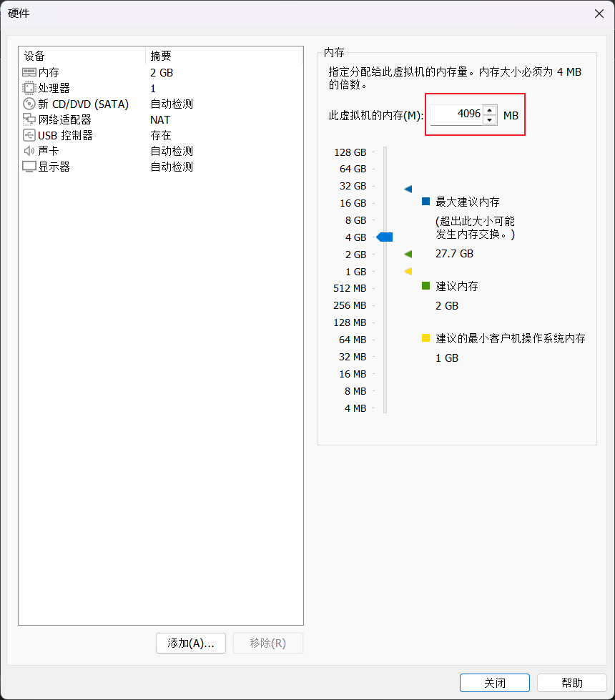Click the 64 MB slider label
This screenshot has height=700, width=615.
pyautogui.click(x=353, y=340)
